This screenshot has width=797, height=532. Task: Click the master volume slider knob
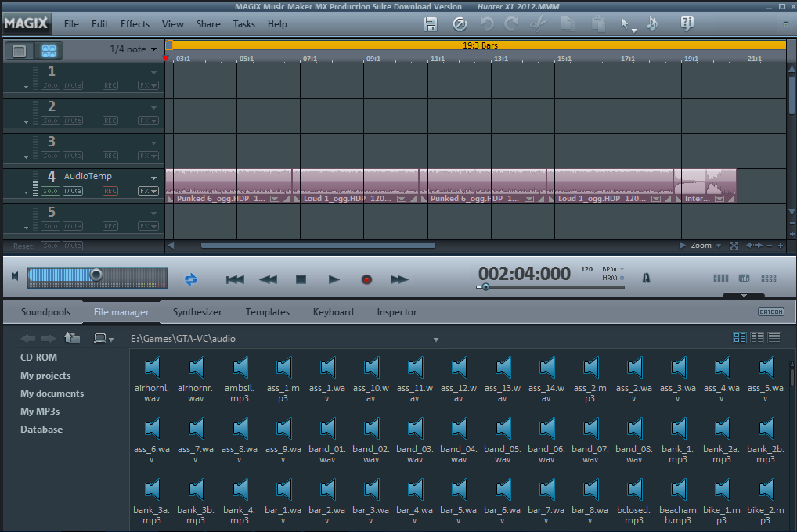tap(96, 275)
